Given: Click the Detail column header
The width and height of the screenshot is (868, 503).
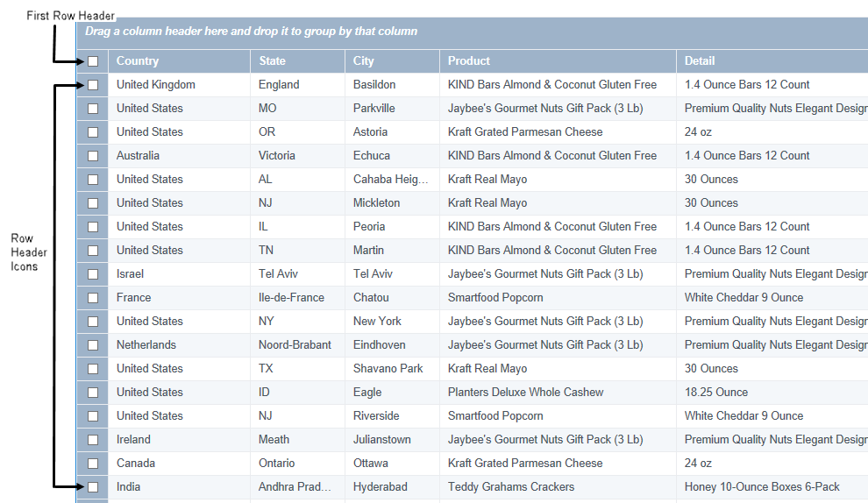Looking at the screenshot, I should click(x=772, y=60).
